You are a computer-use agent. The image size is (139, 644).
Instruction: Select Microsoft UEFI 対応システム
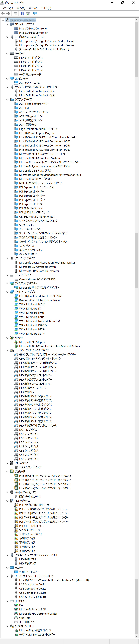coord(35,171)
